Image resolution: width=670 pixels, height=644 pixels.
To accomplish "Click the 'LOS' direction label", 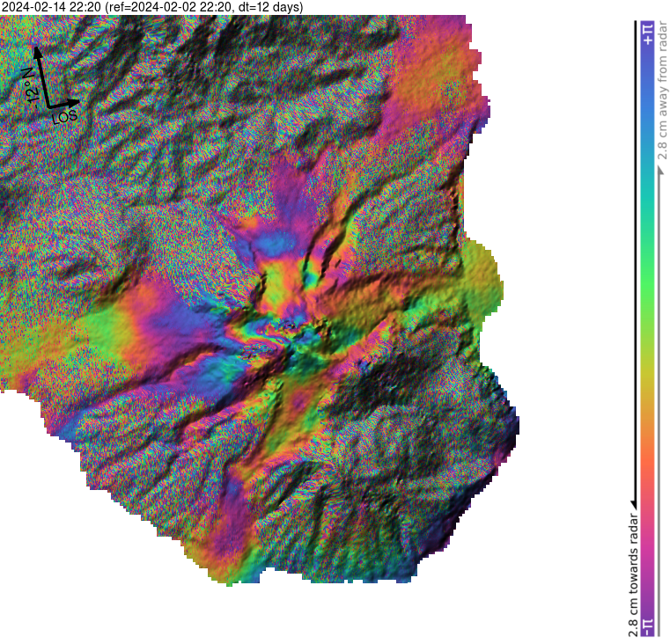I will click(65, 116).
